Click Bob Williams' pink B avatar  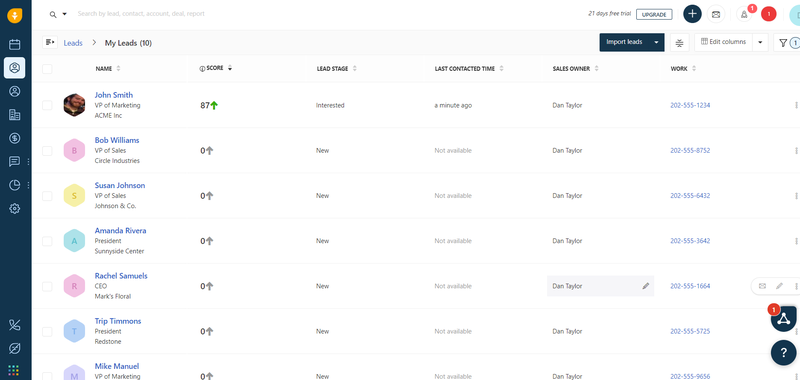click(74, 150)
